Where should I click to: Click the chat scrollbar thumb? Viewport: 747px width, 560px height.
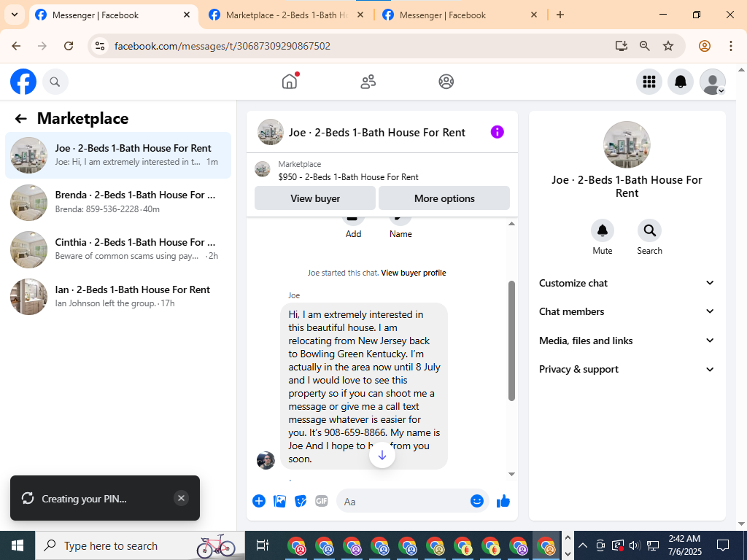511,341
